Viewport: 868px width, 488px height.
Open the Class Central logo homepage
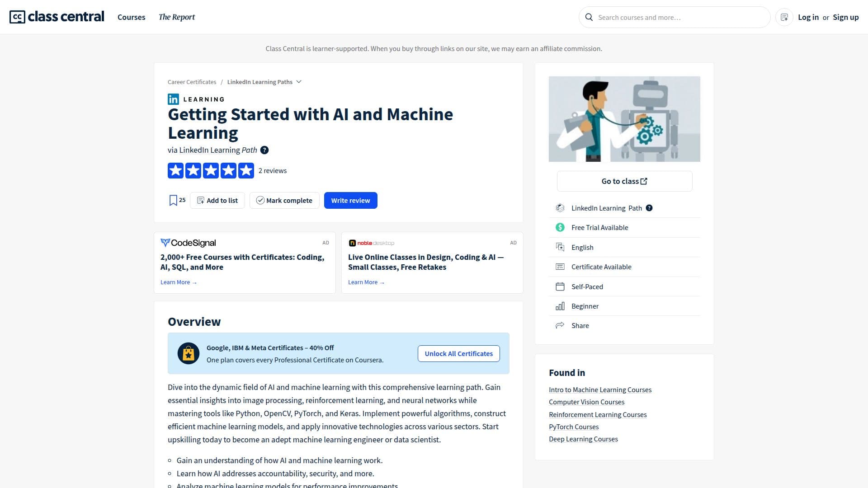click(x=57, y=17)
